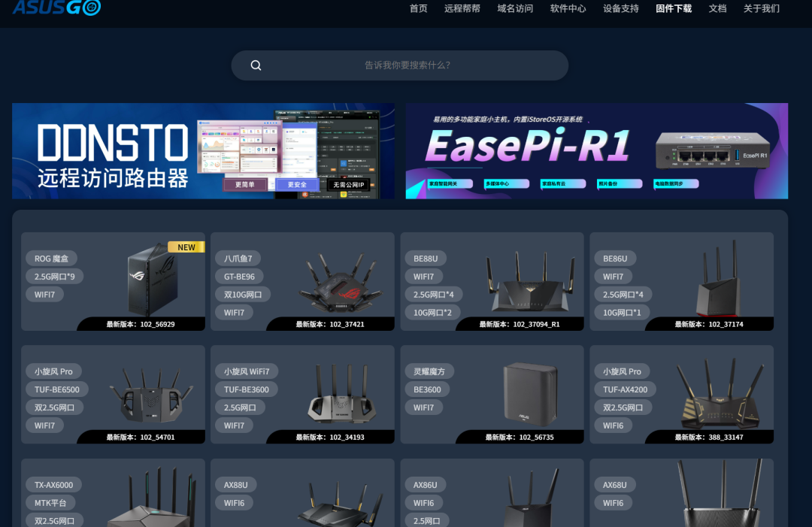Click the 10G网口*2 tag
The width and height of the screenshot is (812, 527).
pos(432,313)
